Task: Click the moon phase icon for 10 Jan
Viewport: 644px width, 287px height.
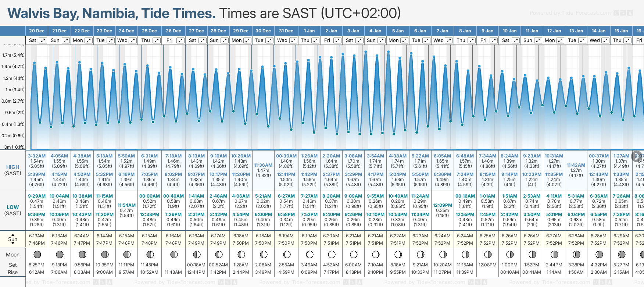Action: pyautogui.click(x=510, y=254)
